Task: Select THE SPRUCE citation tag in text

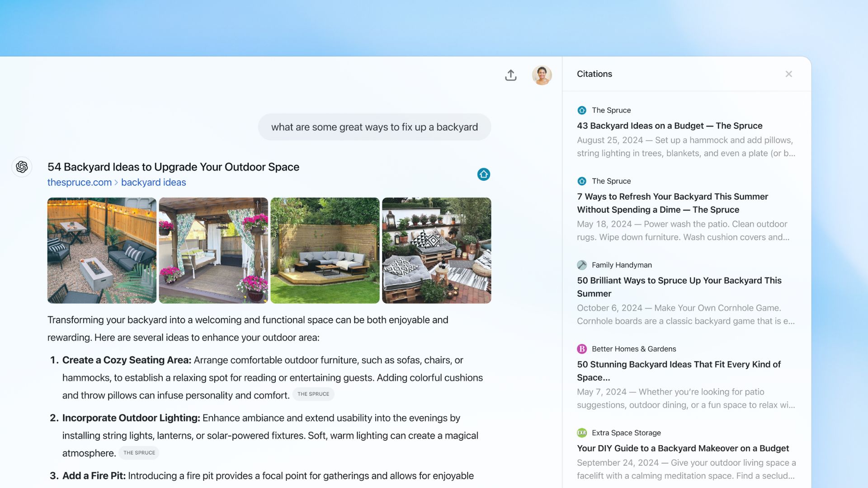Action: click(312, 394)
